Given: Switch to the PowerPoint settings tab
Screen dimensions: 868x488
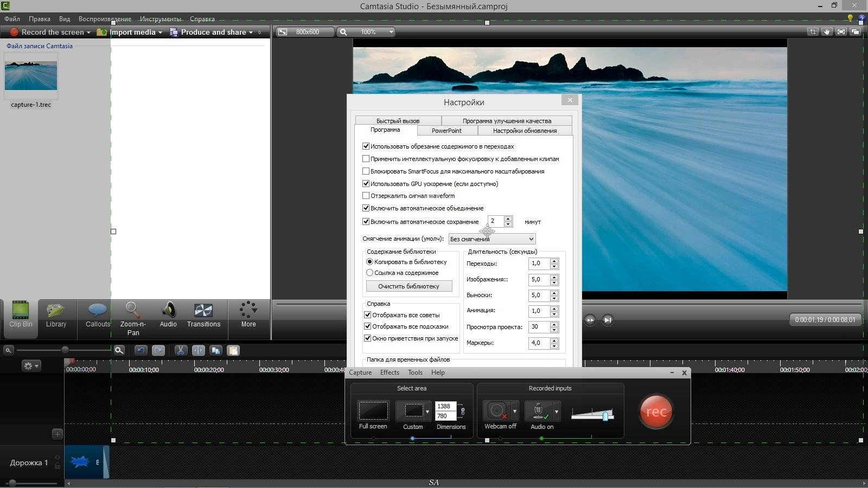Looking at the screenshot, I should point(446,131).
